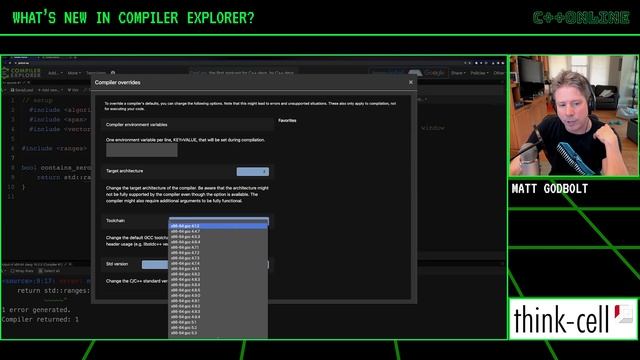Select x86-64 gcc 5.3 toolchain
640x360 pixels.
(218, 333)
